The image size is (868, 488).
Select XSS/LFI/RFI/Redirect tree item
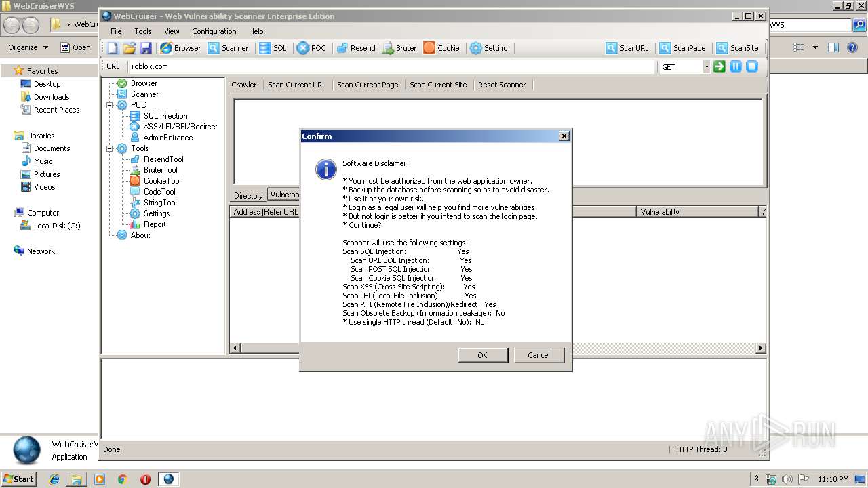click(x=180, y=127)
